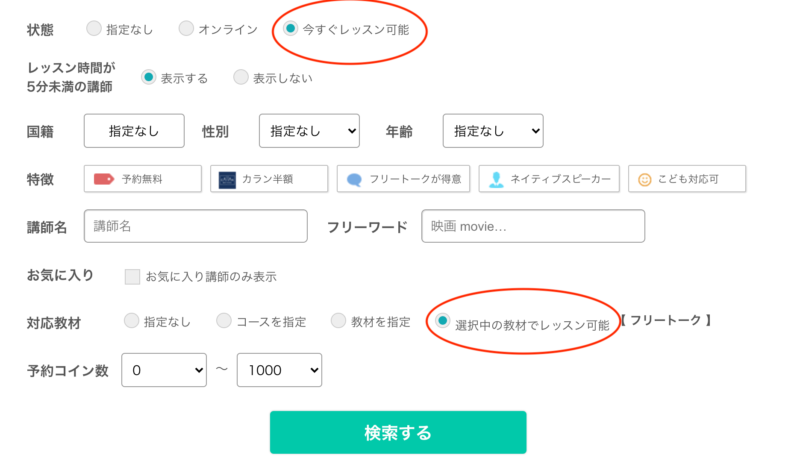This screenshot has width=800, height=464.
Task: Focus the フリーワード search field
Action: (x=533, y=226)
